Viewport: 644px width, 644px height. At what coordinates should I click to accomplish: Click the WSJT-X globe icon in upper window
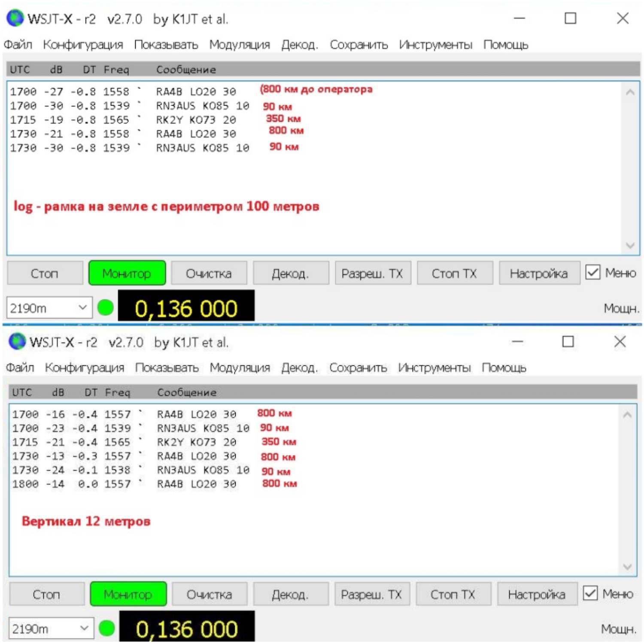15,18
